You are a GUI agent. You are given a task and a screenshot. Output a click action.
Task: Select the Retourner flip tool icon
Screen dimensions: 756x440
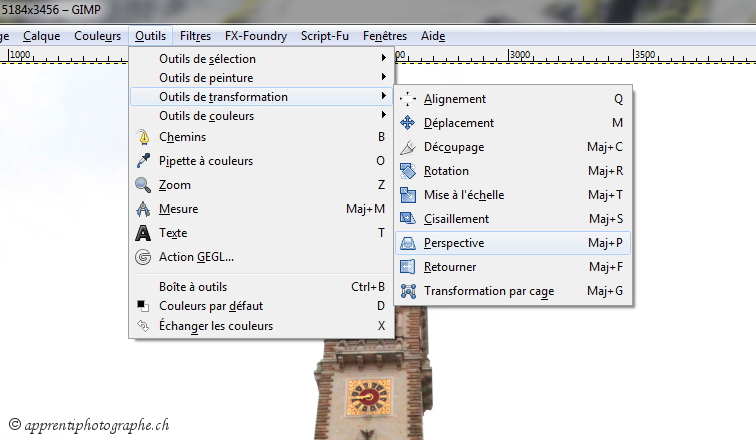pyautogui.click(x=407, y=267)
